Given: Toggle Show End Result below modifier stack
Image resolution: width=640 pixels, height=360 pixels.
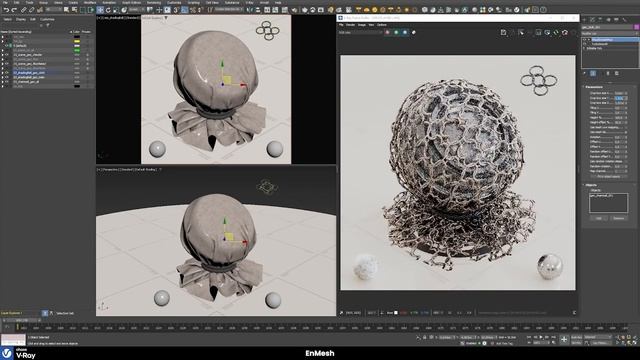Looking at the screenshot, I should pos(593,73).
